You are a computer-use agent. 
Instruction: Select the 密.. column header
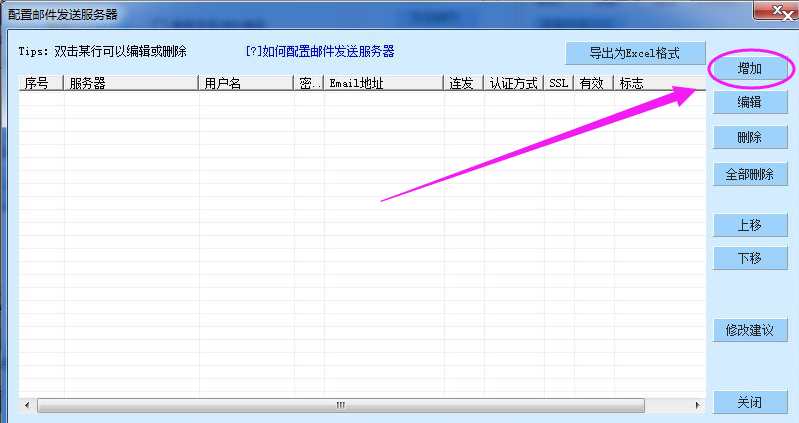coord(309,83)
